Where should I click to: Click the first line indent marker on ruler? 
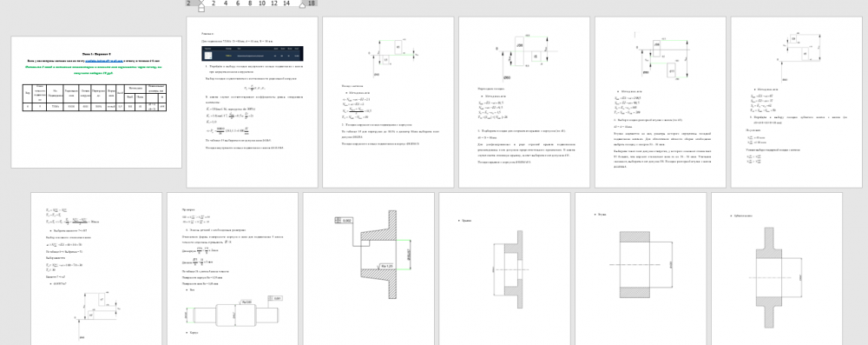(201, 2)
